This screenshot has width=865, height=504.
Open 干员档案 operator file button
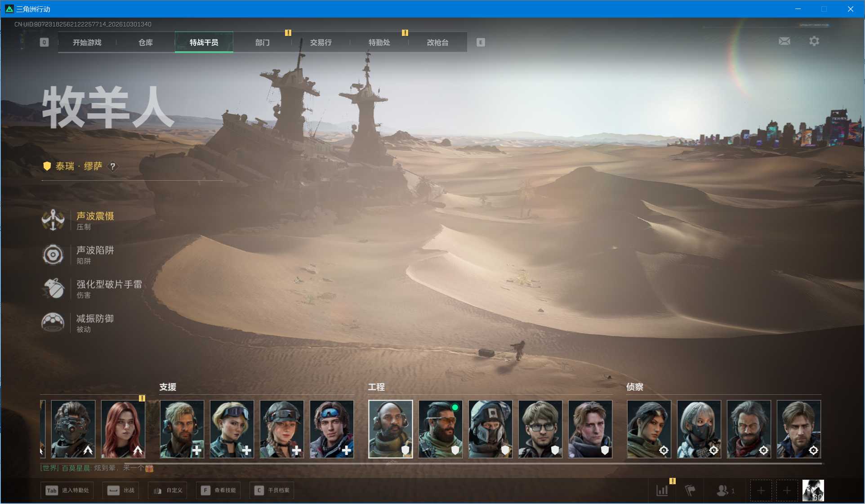[272, 491]
